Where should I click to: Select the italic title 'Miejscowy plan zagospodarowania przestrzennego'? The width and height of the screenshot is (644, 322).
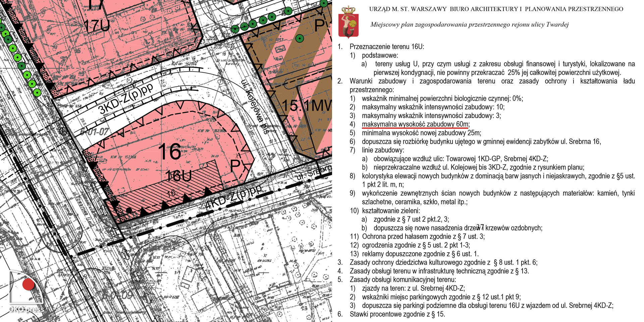(x=470, y=24)
